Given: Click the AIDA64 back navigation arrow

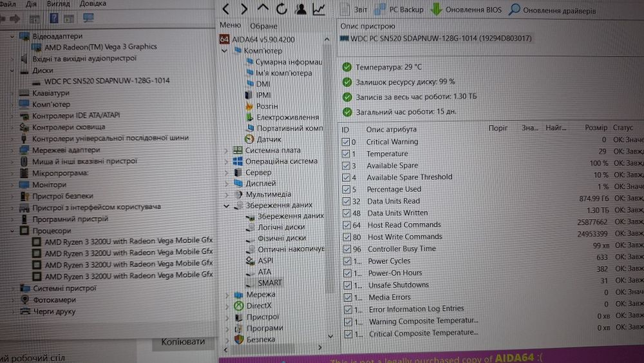Looking at the screenshot, I should click(225, 8).
